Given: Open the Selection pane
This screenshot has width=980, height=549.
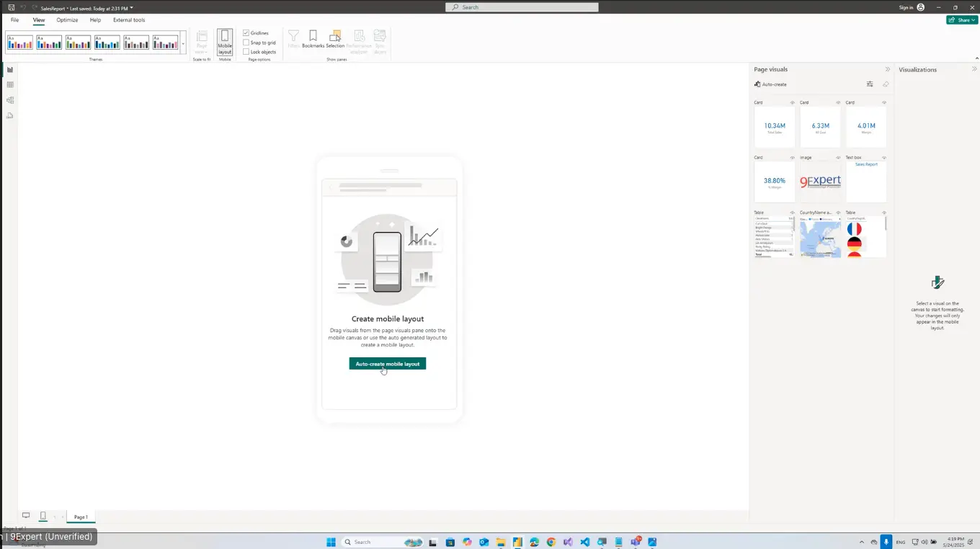Looking at the screenshot, I should (x=335, y=40).
